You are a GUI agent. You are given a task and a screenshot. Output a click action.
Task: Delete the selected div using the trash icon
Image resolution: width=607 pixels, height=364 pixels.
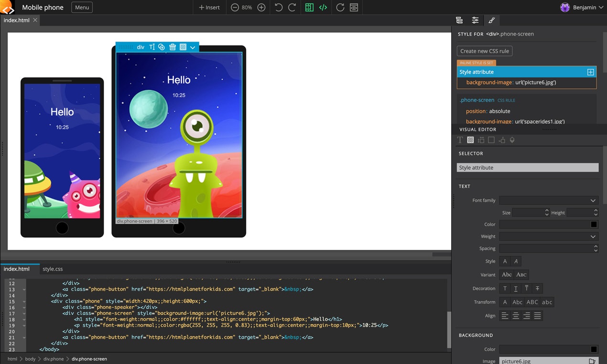pyautogui.click(x=172, y=47)
